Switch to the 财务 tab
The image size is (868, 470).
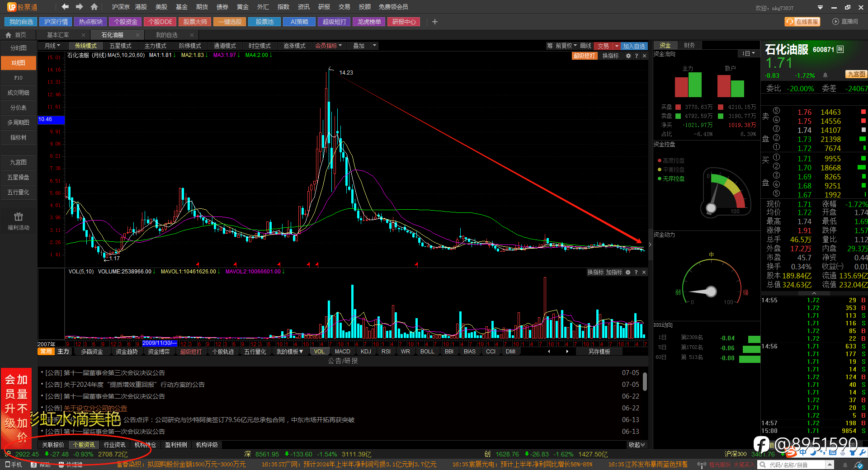(689, 45)
